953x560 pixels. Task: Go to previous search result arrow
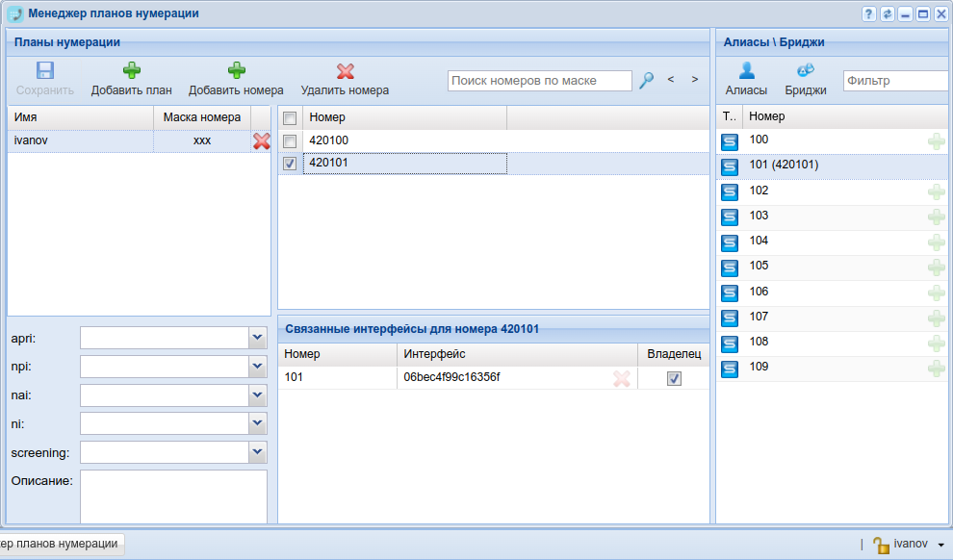pyautogui.click(x=671, y=80)
